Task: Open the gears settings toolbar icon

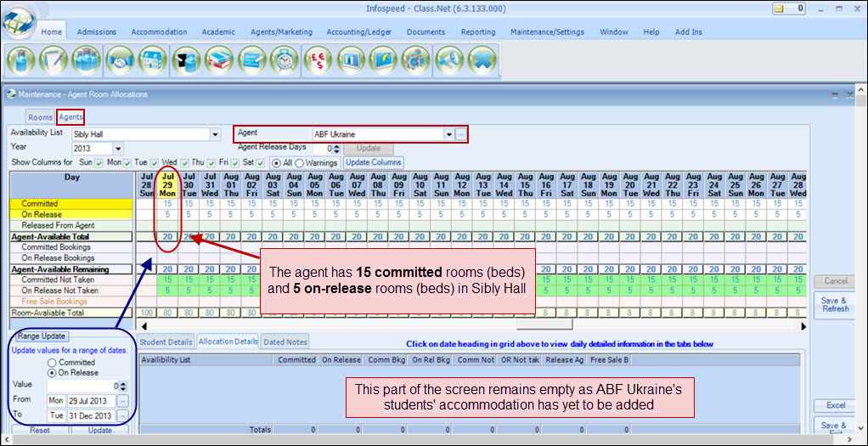Action: [415, 61]
